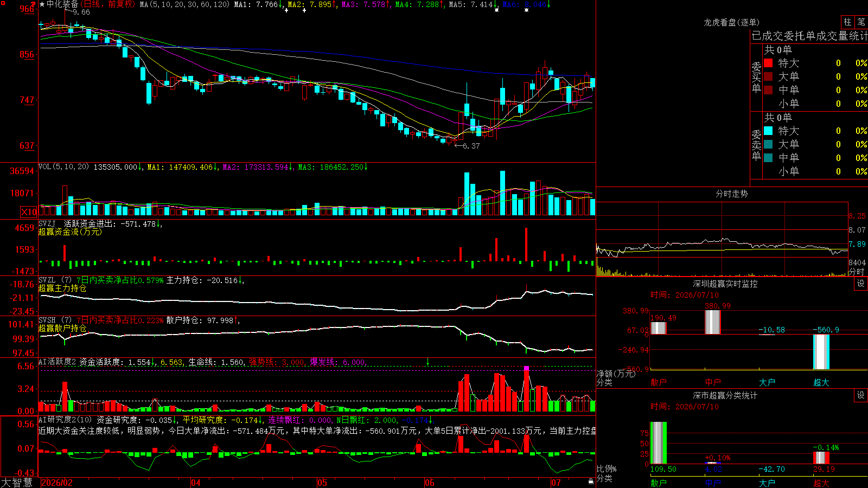Click the 04 month marker on the timeline

tap(196, 483)
